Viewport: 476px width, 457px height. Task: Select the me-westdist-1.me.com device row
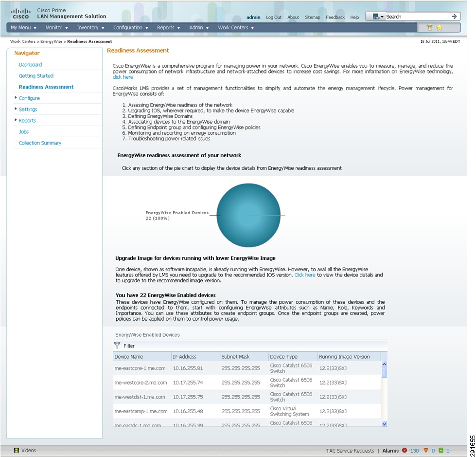pyautogui.click(x=247, y=397)
